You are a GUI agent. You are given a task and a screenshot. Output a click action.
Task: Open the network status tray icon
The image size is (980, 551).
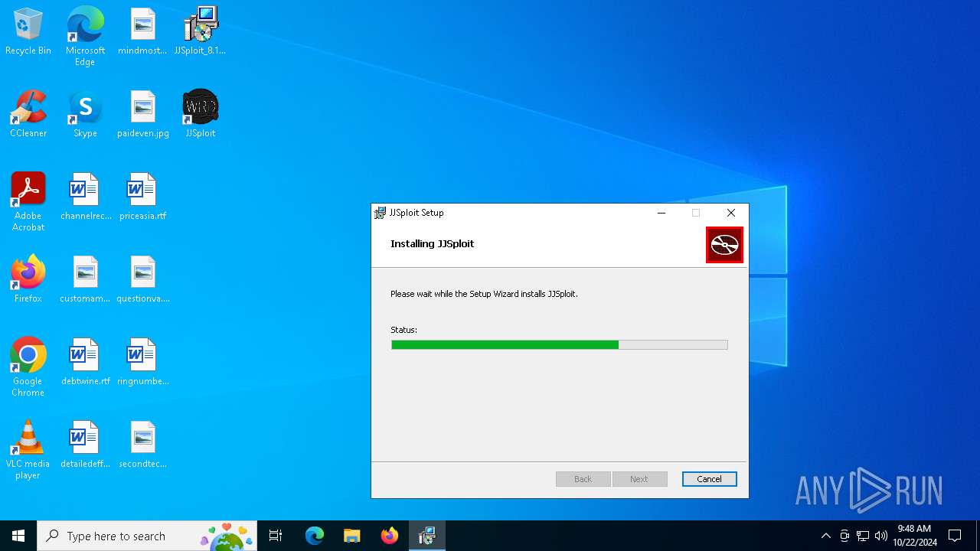(x=863, y=536)
